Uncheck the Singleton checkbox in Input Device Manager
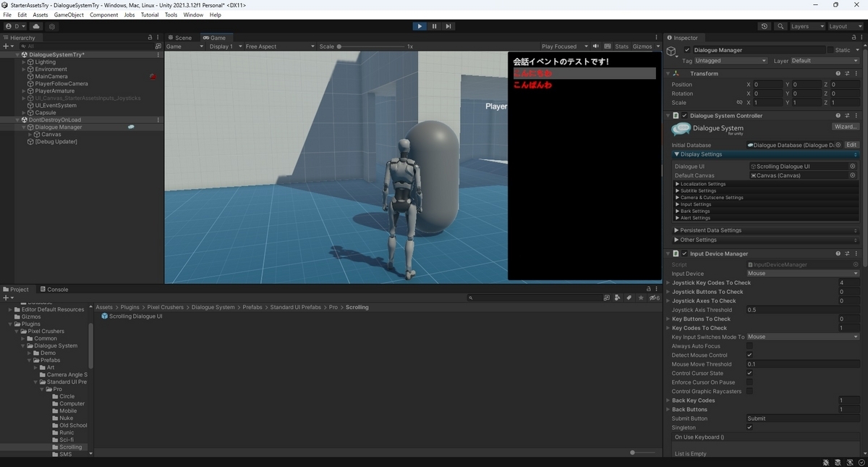This screenshot has height=467, width=868. point(750,427)
